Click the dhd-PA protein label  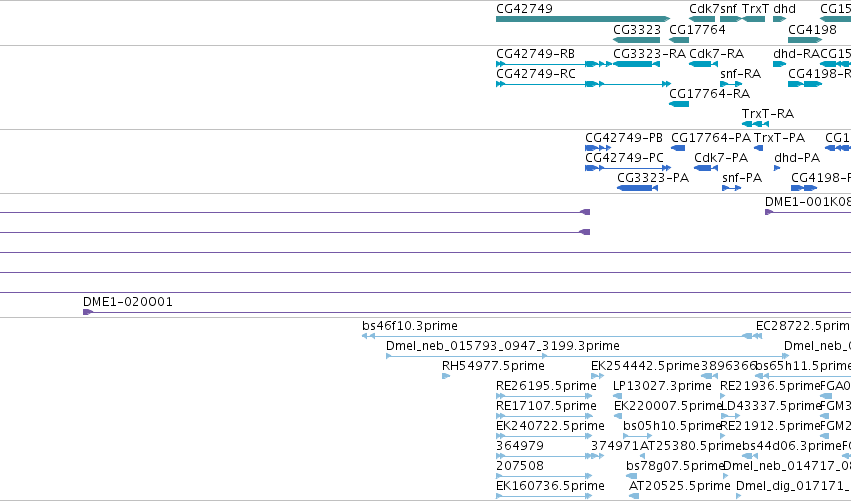[797, 158]
